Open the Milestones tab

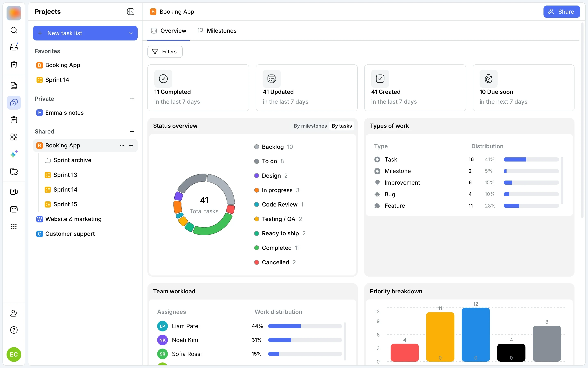[x=217, y=31]
